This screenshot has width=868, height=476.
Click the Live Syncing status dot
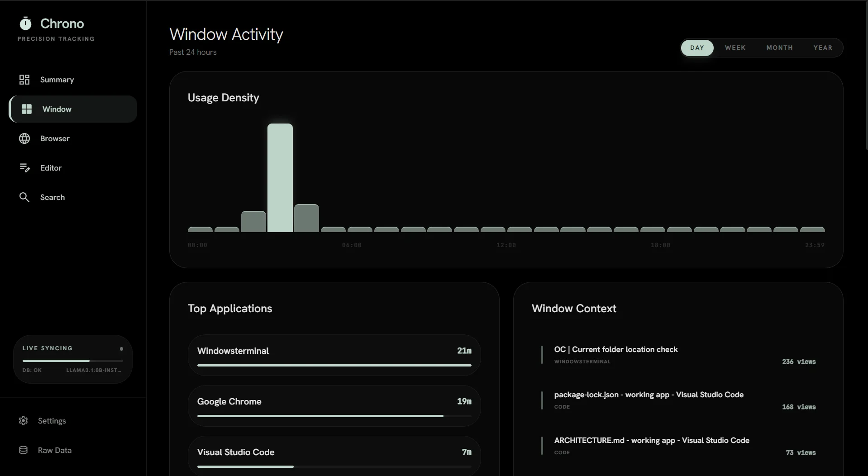pos(121,349)
